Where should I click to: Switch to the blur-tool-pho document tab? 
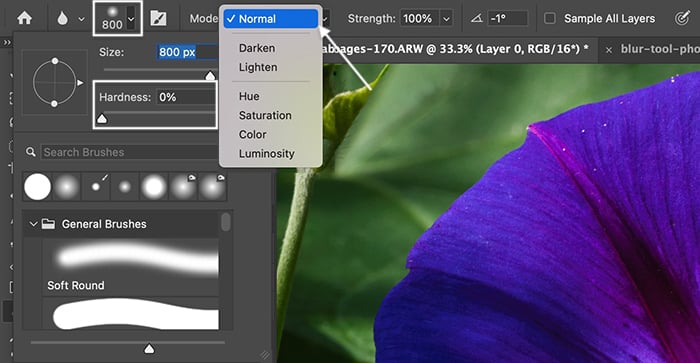click(660, 49)
